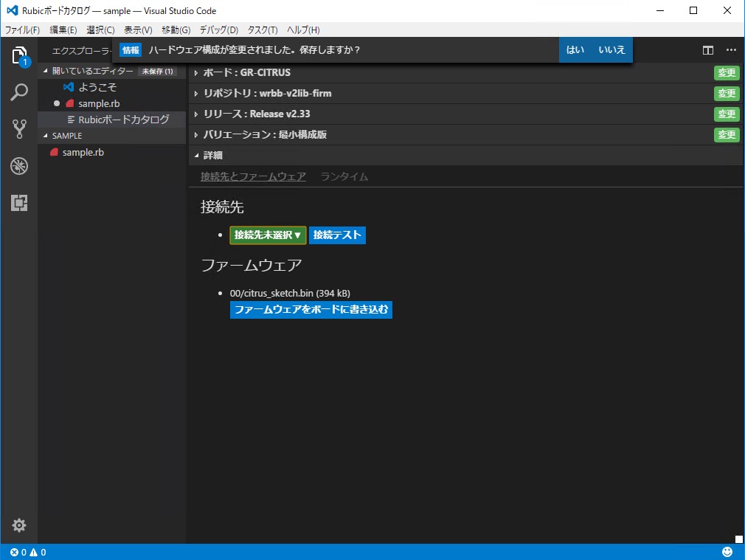This screenshot has height=560, width=745.
Task: Expand the リリース: Release v2.33 section
Action: click(x=195, y=114)
